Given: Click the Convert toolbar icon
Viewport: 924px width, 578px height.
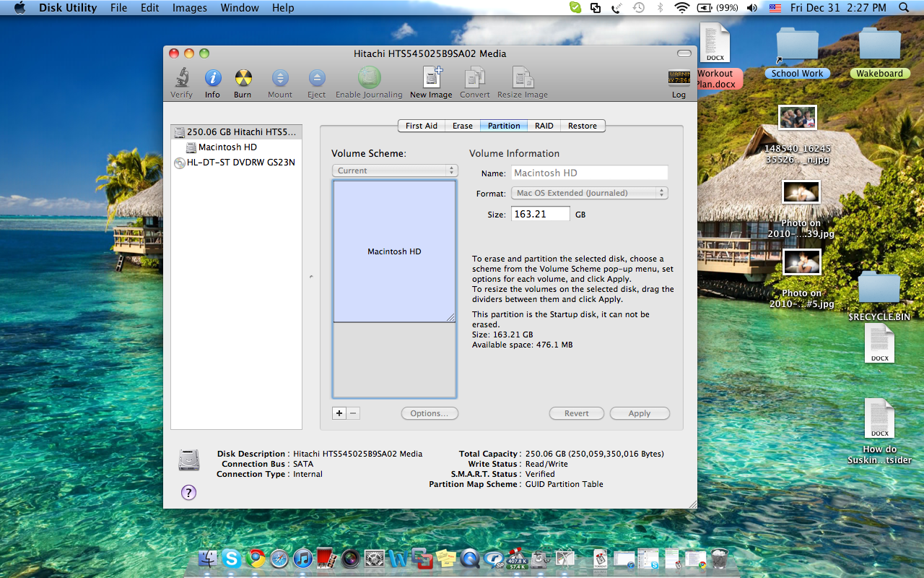Looking at the screenshot, I should tap(474, 77).
